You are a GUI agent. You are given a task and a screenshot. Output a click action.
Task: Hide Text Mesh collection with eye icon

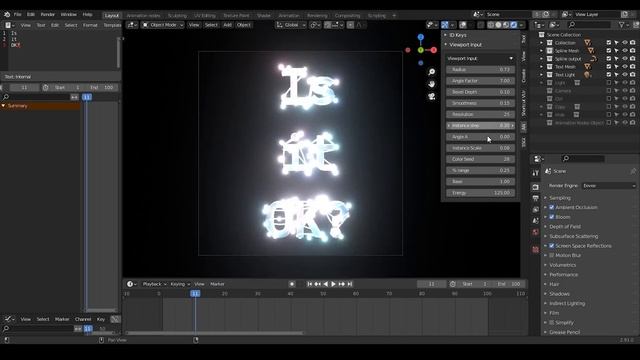[x=624, y=67]
